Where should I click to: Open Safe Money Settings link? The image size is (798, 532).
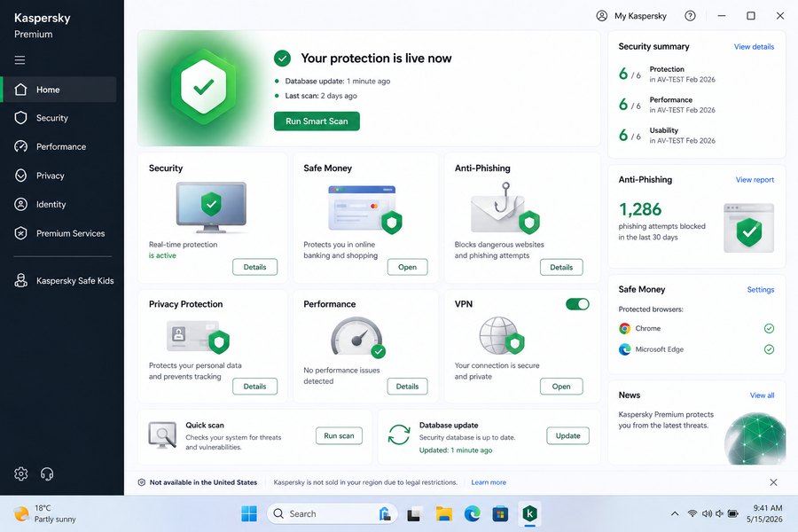(761, 290)
